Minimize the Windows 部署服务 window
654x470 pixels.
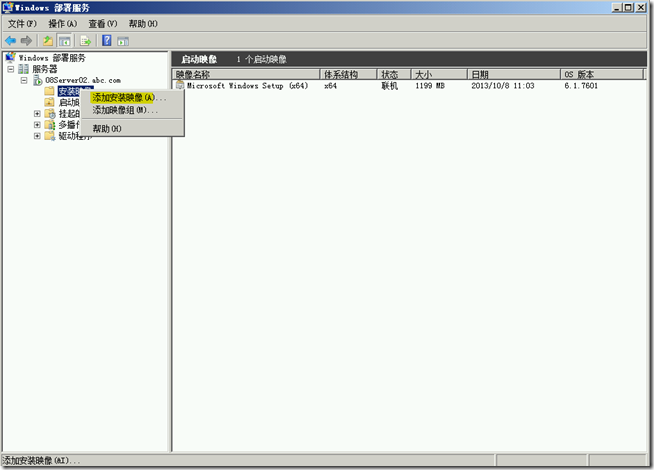[617, 8]
